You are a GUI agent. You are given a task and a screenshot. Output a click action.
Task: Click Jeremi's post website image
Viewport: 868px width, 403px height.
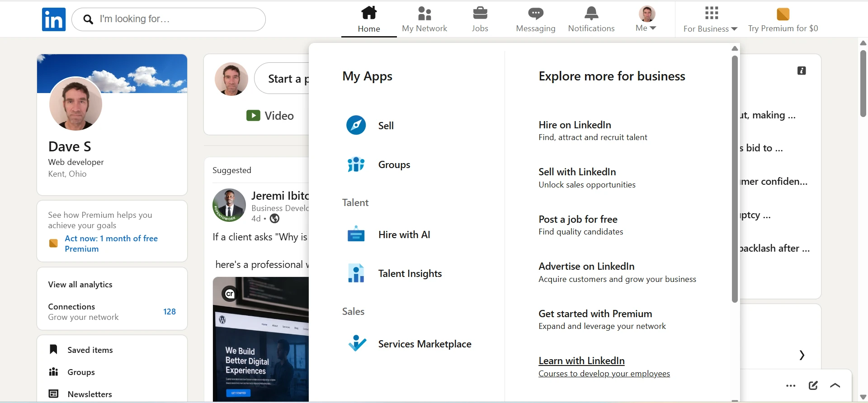261,339
